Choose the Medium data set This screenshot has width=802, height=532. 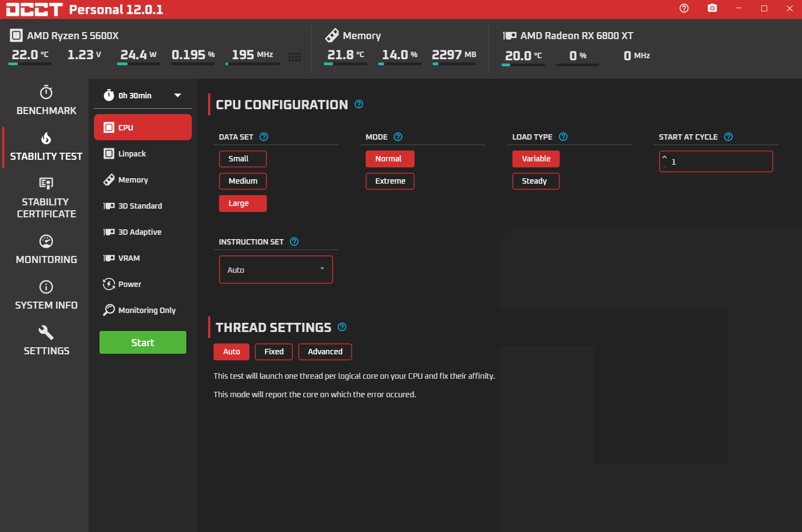tap(243, 181)
